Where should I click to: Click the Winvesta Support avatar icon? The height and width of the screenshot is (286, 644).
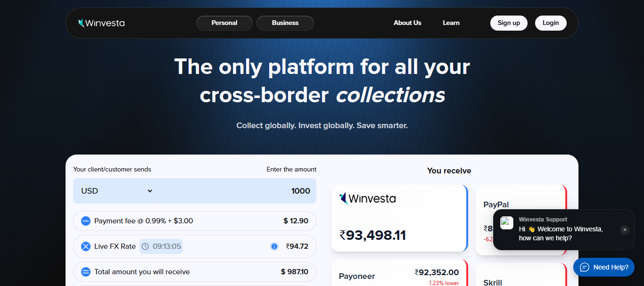coord(507,223)
